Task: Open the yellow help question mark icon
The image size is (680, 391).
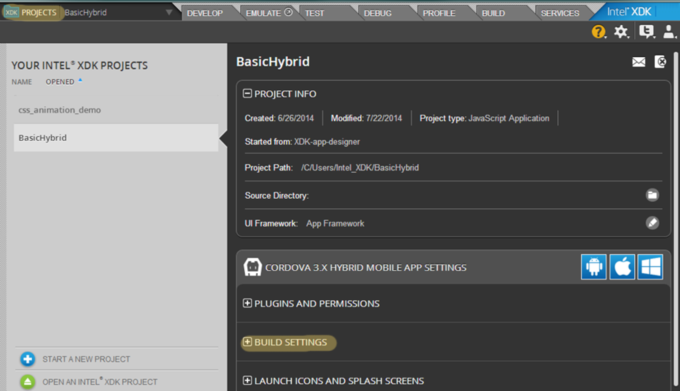Action: [598, 32]
